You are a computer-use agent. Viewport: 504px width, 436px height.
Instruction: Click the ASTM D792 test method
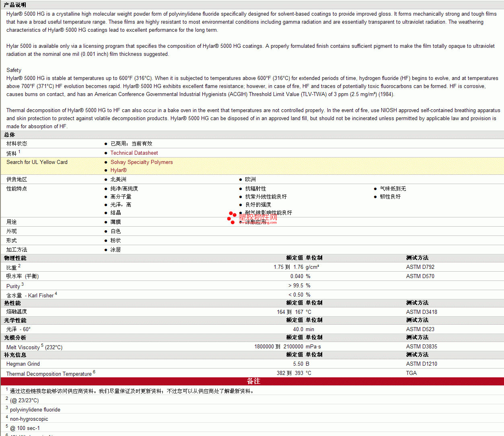tap(420, 267)
